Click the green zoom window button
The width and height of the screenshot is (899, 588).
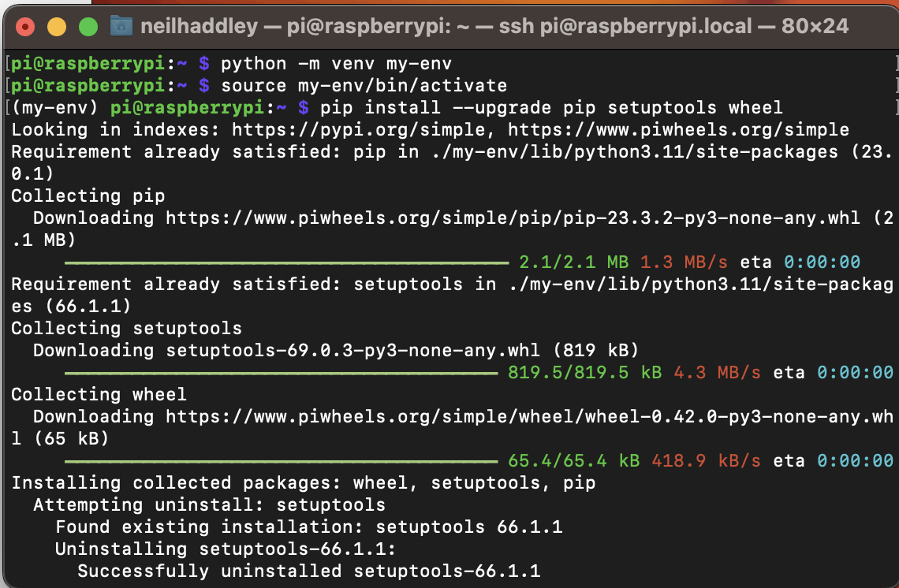[x=88, y=27]
